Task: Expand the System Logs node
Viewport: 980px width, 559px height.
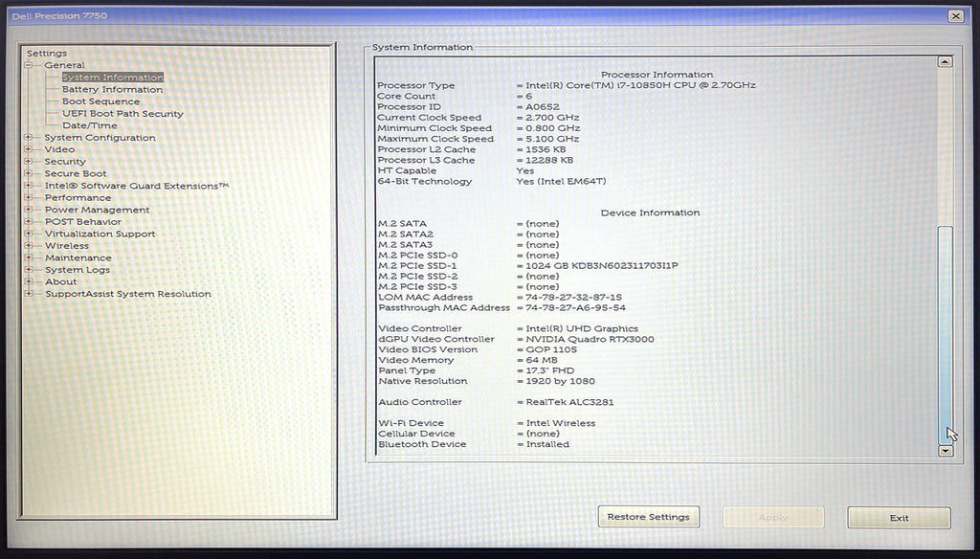Action: 28,270
